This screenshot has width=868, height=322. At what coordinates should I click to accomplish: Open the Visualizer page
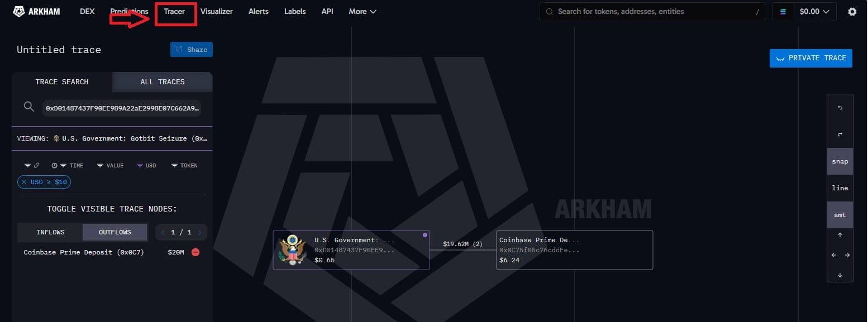click(216, 12)
